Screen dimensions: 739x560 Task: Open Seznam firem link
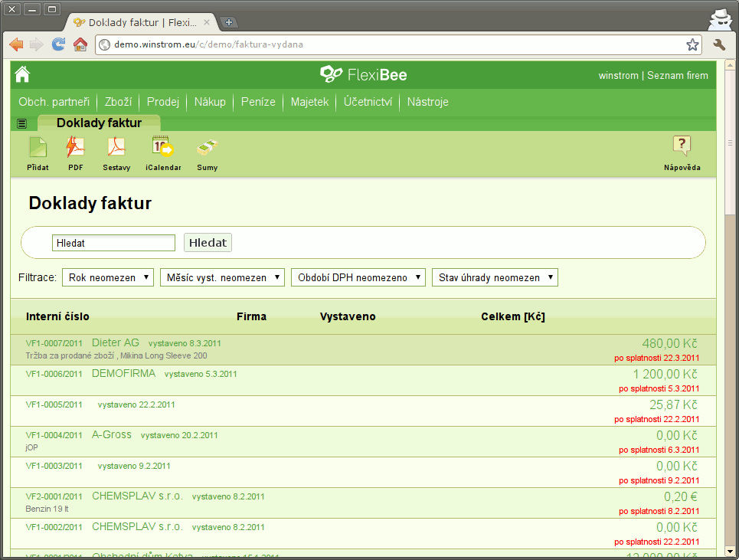pos(678,75)
